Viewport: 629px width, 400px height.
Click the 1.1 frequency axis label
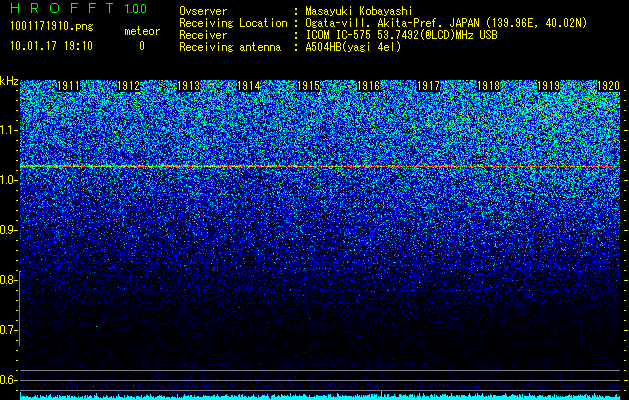pyautogui.click(x=7, y=130)
